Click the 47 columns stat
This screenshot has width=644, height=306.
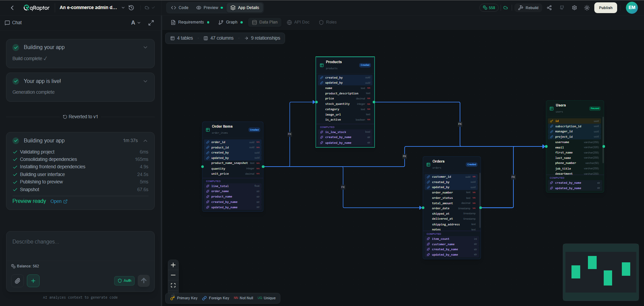tap(219, 38)
